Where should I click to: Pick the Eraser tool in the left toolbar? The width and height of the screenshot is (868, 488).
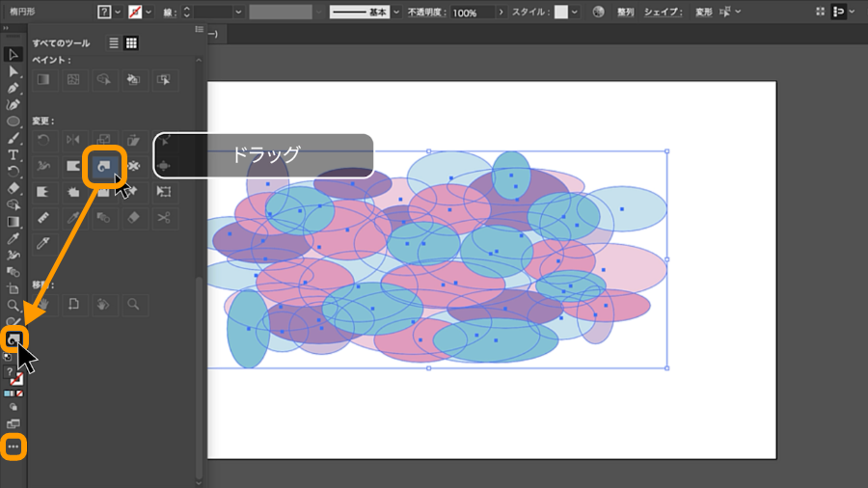14,188
